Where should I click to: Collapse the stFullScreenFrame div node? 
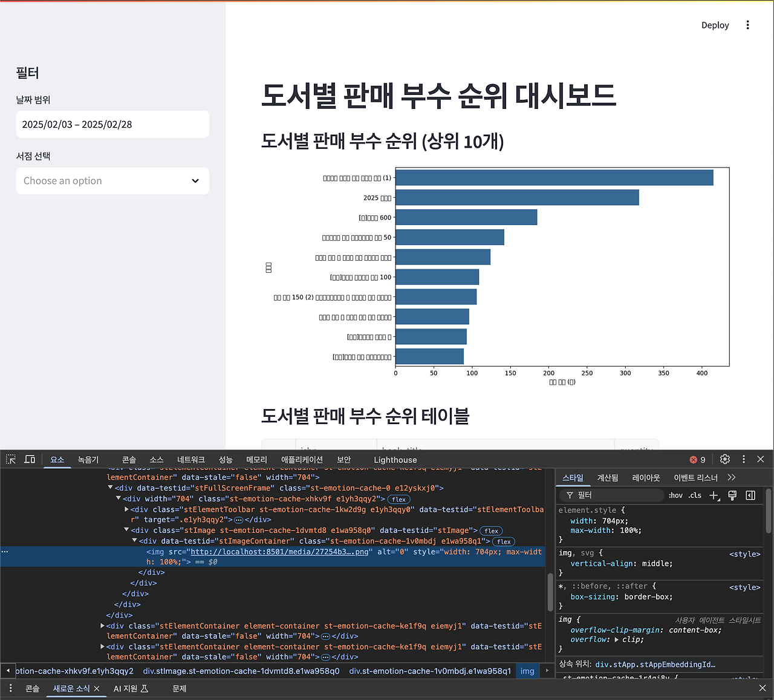point(110,488)
